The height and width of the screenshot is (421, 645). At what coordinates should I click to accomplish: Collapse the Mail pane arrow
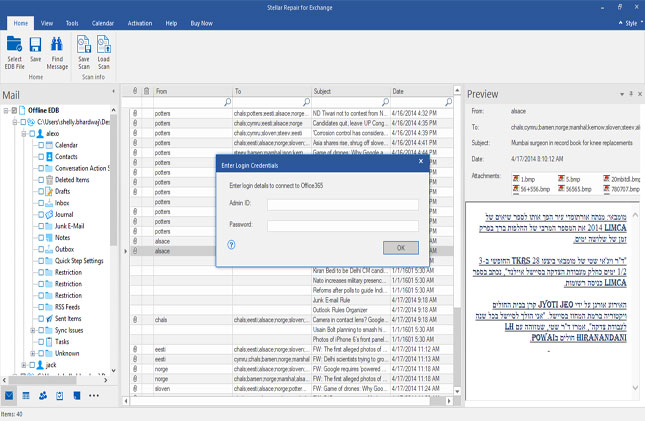tap(113, 91)
